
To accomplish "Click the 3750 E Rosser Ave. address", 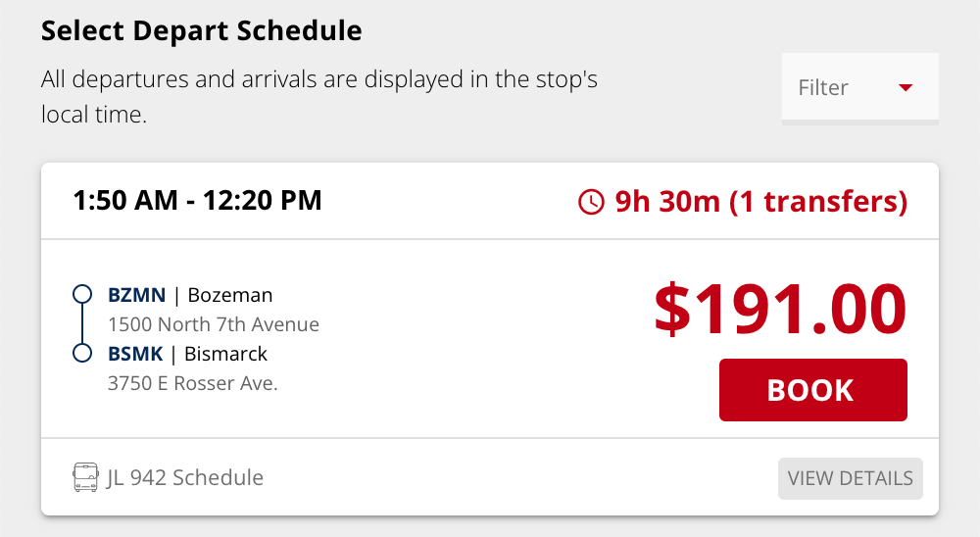I will tap(193, 383).
